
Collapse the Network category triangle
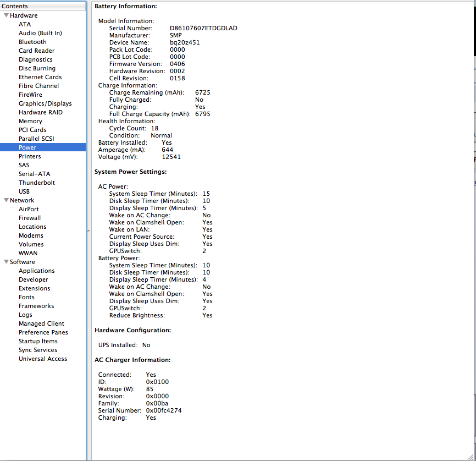click(x=6, y=200)
